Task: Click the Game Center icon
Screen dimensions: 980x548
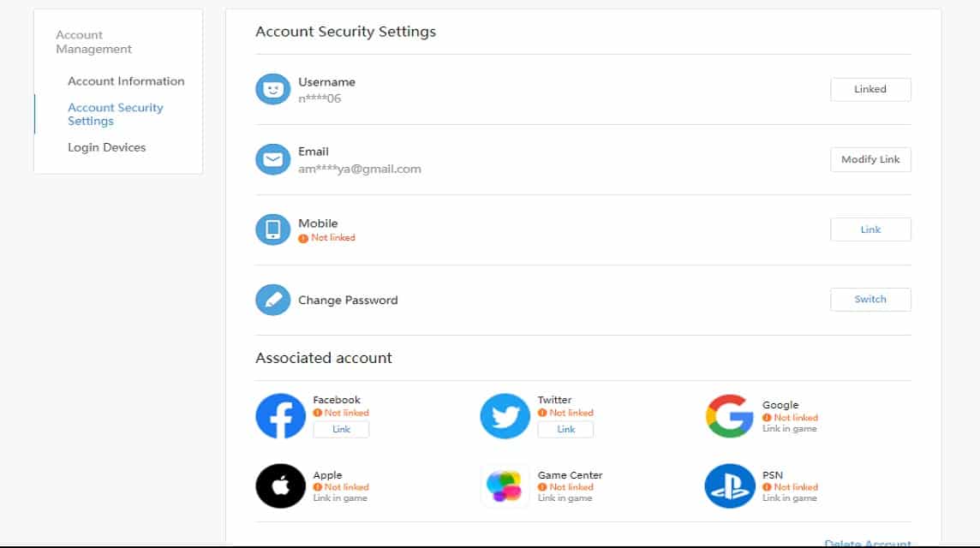Action: 505,486
